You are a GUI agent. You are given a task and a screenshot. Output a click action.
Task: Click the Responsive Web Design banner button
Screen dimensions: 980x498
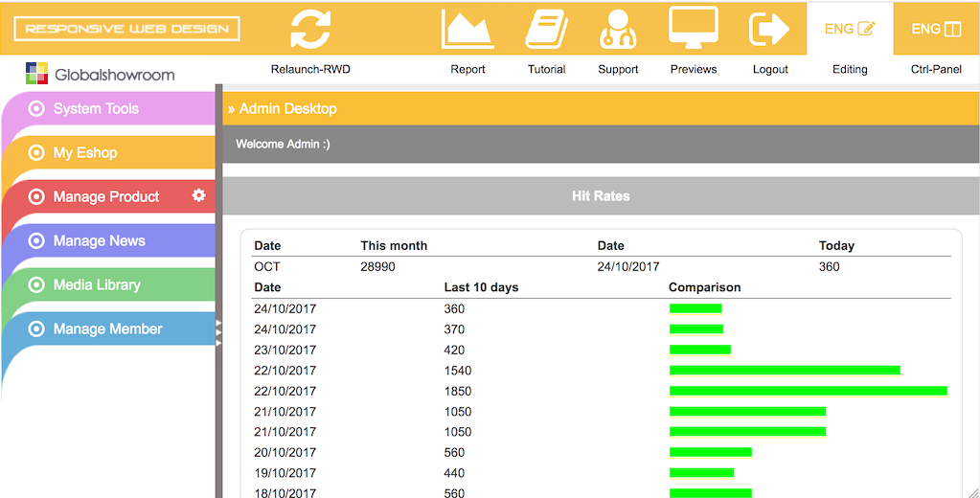click(x=126, y=29)
